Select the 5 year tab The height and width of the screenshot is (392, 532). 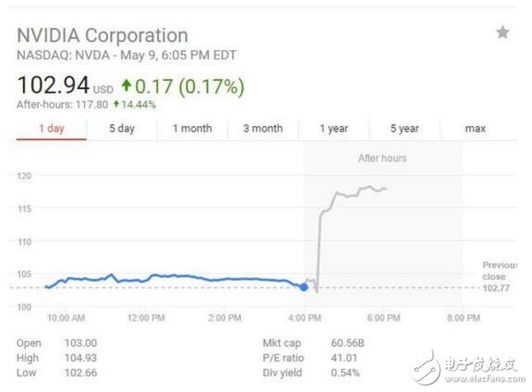pos(404,128)
